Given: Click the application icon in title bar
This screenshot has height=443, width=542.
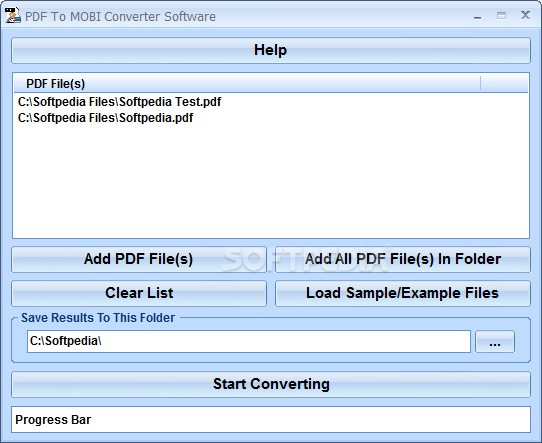Looking at the screenshot, I should pos(13,16).
